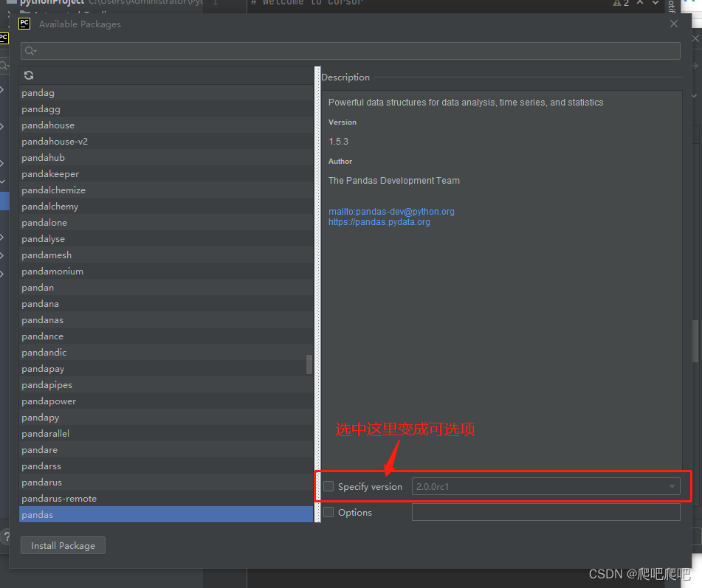Select the pandahouse-v2 package
Viewport: 702px width, 588px height.
point(166,142)
